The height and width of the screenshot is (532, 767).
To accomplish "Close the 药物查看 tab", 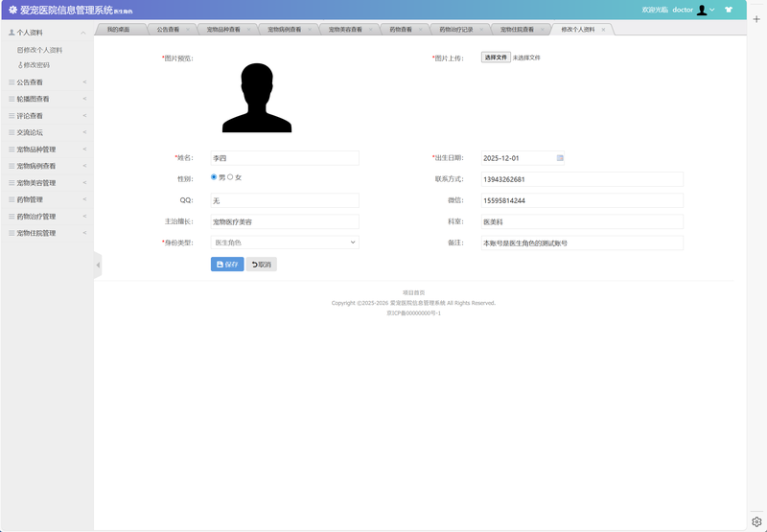I will pos(420,30).
